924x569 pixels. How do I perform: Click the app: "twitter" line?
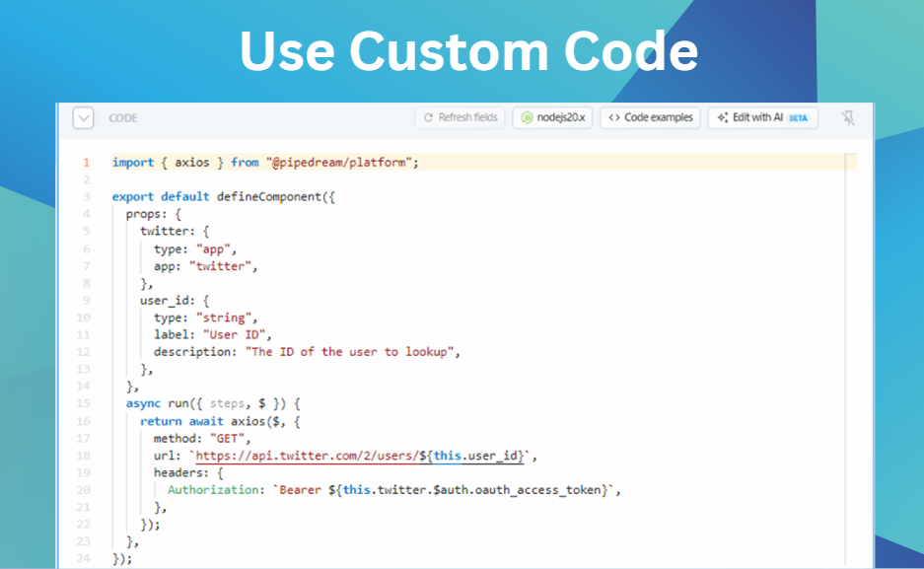206,266
